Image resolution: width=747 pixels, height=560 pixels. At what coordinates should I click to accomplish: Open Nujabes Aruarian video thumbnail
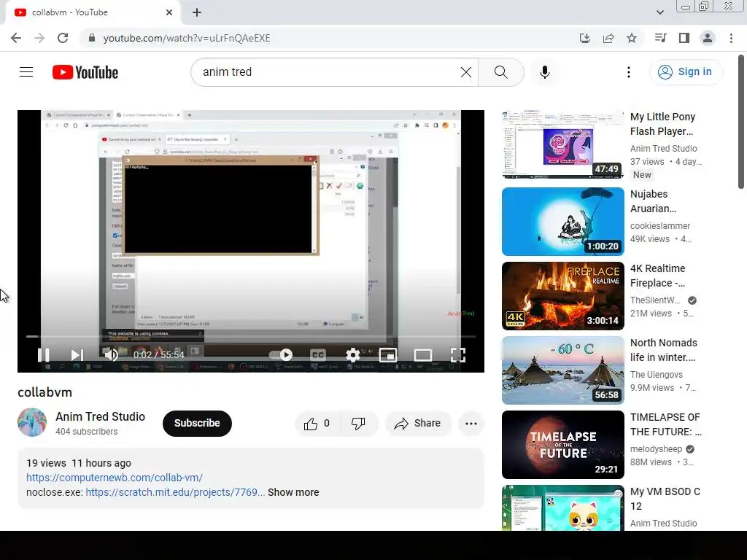click(x=562, y=222)
